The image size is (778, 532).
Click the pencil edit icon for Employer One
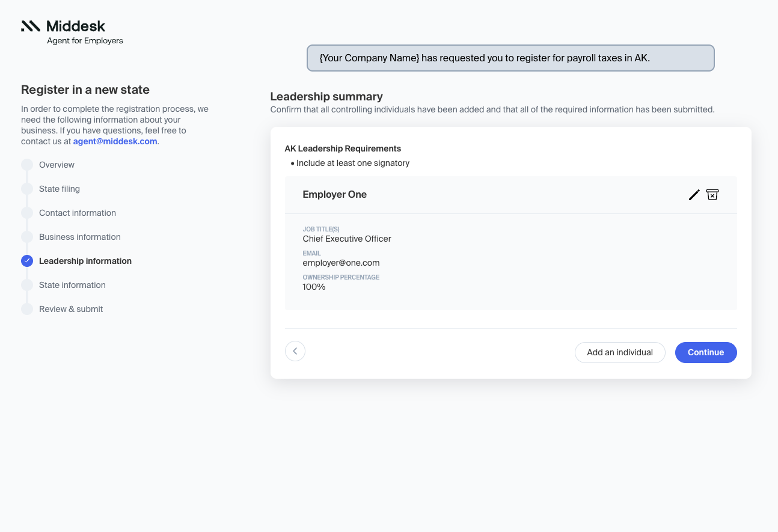(694, 195)
